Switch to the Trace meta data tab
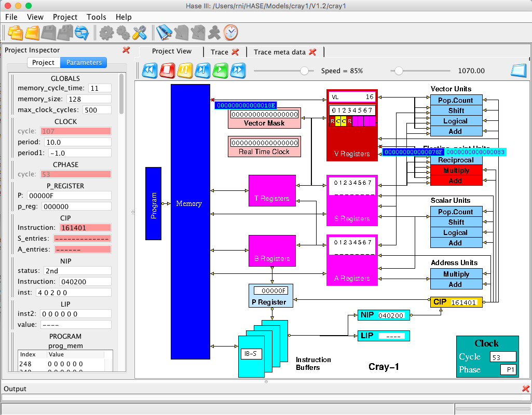Screen dimensions: 532x415 click(280, 52)
